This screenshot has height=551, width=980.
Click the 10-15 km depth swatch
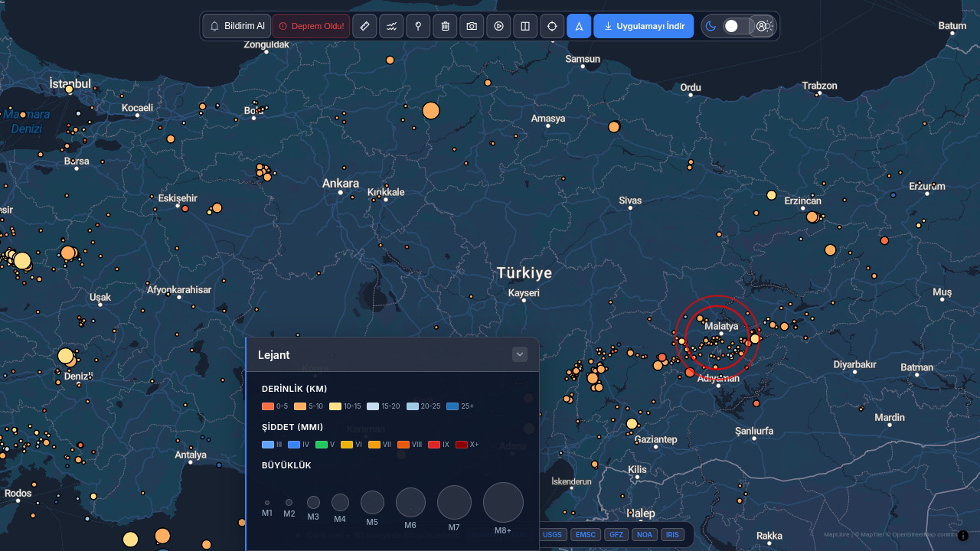(x=335, y=406)
